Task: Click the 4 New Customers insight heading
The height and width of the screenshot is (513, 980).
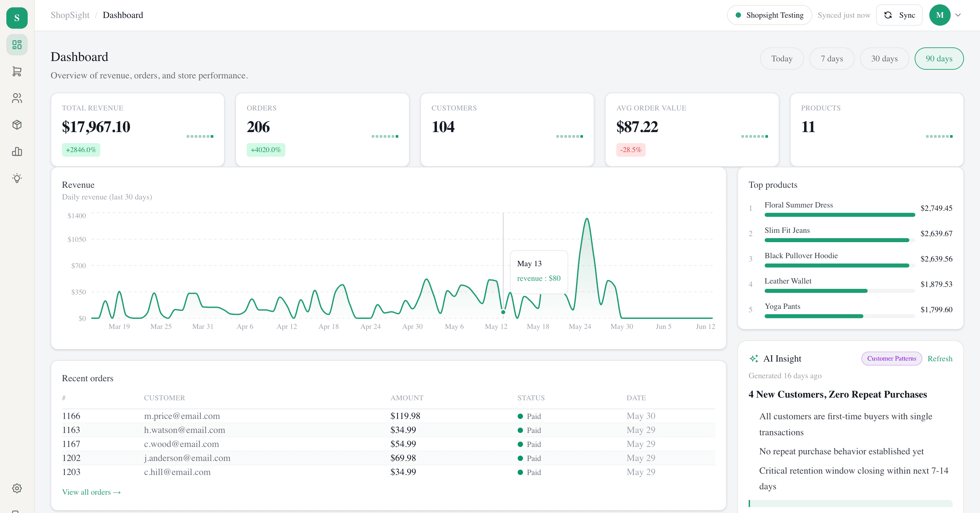Action: coord(838,394)
